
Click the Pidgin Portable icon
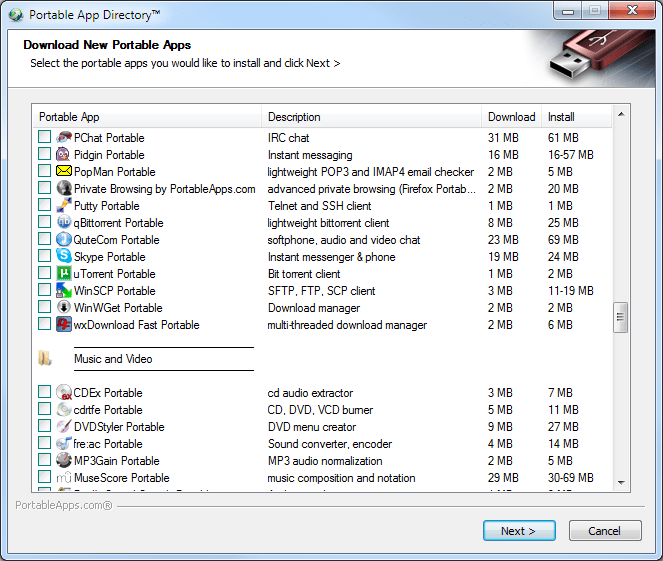64,155
